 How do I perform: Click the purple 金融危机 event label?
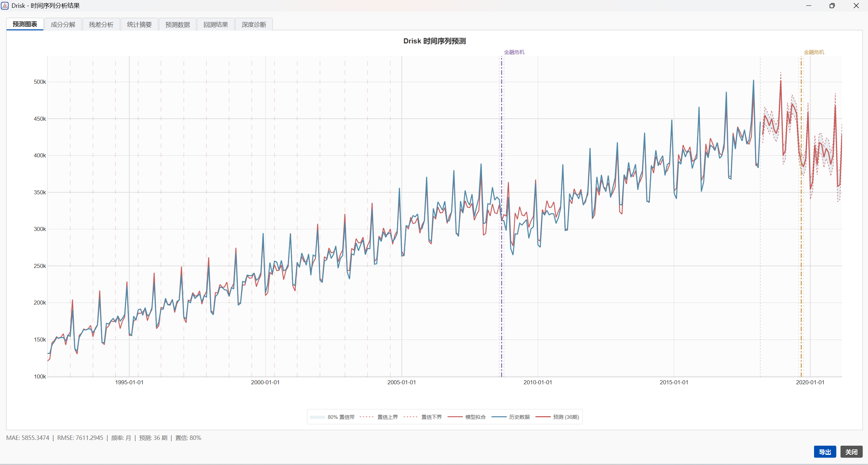coord(514,52)
